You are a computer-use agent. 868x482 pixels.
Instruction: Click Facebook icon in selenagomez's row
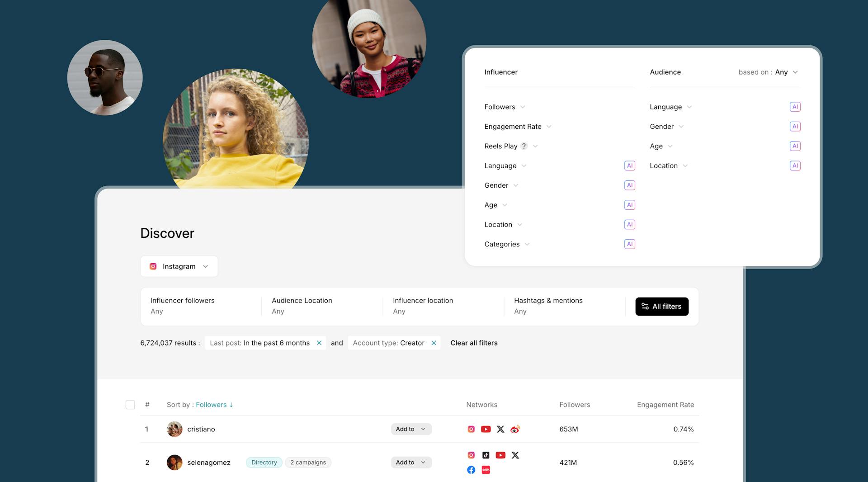click(x=471, y=470)
